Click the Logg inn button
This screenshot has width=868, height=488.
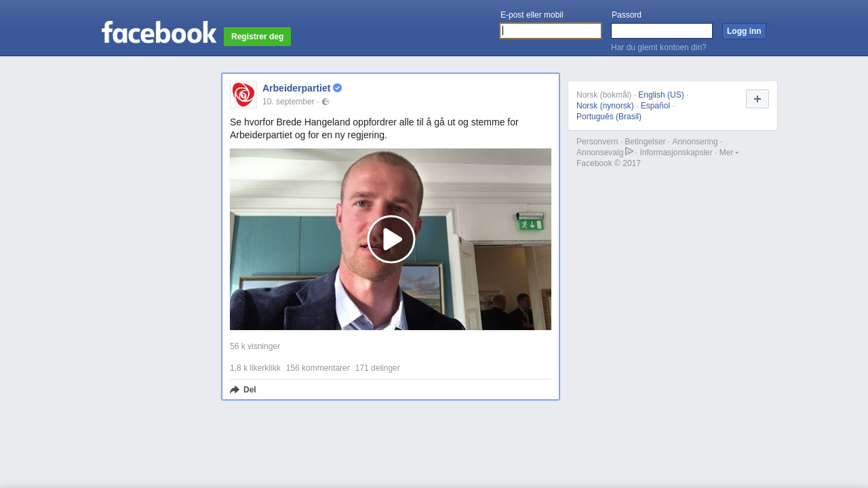pos(744,31)
